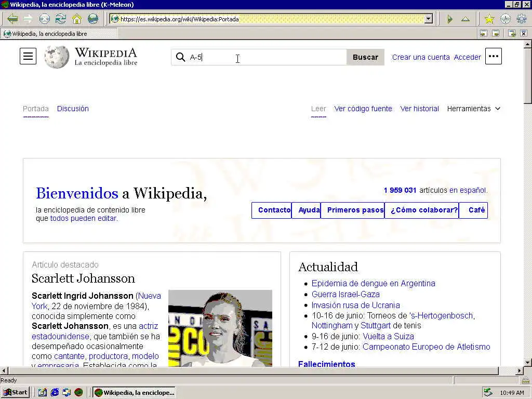This screenshot has height=399, width=532.
Task: Click the Wikipedia globe logo
Action: point(57,57)
